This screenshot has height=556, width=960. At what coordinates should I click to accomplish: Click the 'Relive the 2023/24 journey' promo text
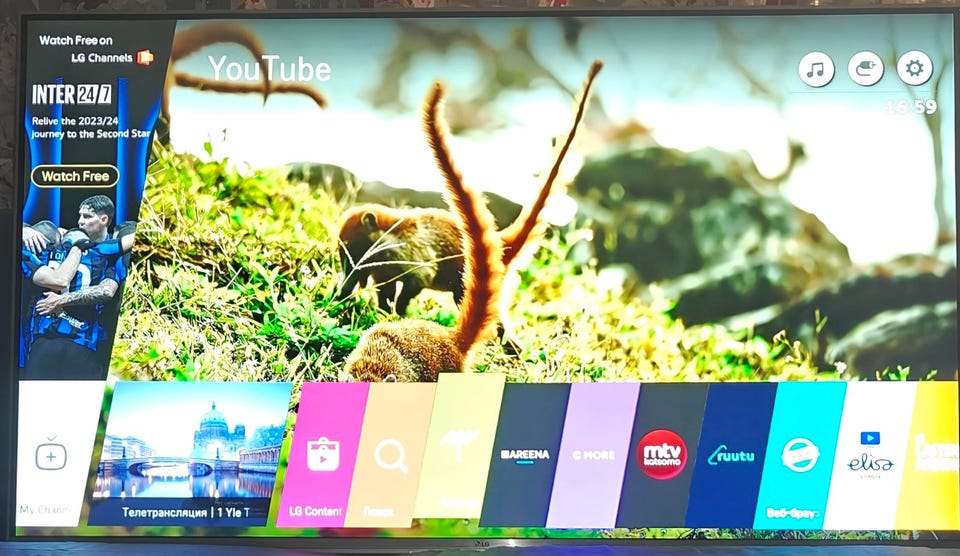tap(91, 127)
